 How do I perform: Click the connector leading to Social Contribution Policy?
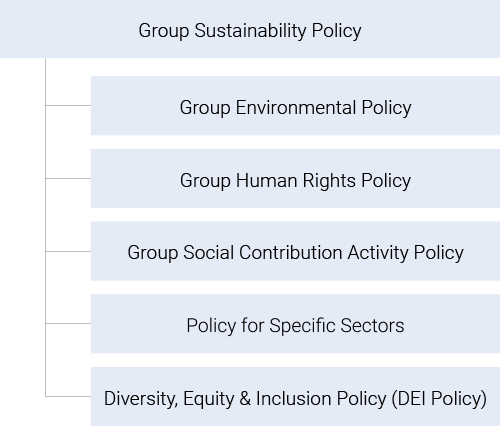point(68,251)
